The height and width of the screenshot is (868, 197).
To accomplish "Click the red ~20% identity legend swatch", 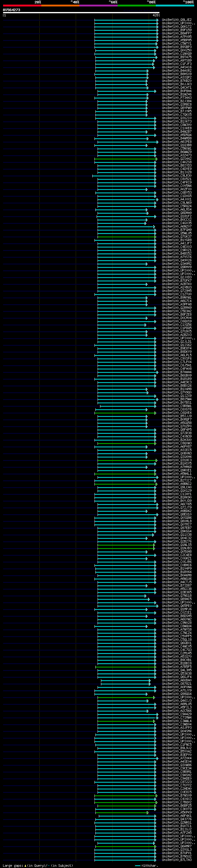I will pyautogui.click(x=22, y=6).
